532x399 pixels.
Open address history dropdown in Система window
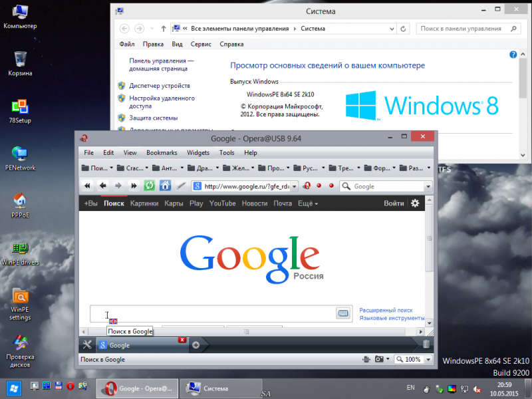pos(392,29)
